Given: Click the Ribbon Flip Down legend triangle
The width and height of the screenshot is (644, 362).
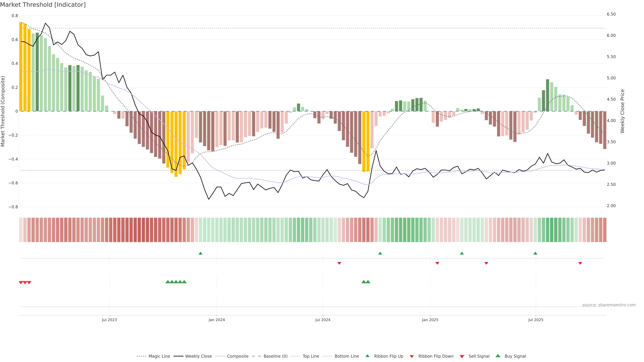Looking at the screenshot, I should click(x=412, y=356).
